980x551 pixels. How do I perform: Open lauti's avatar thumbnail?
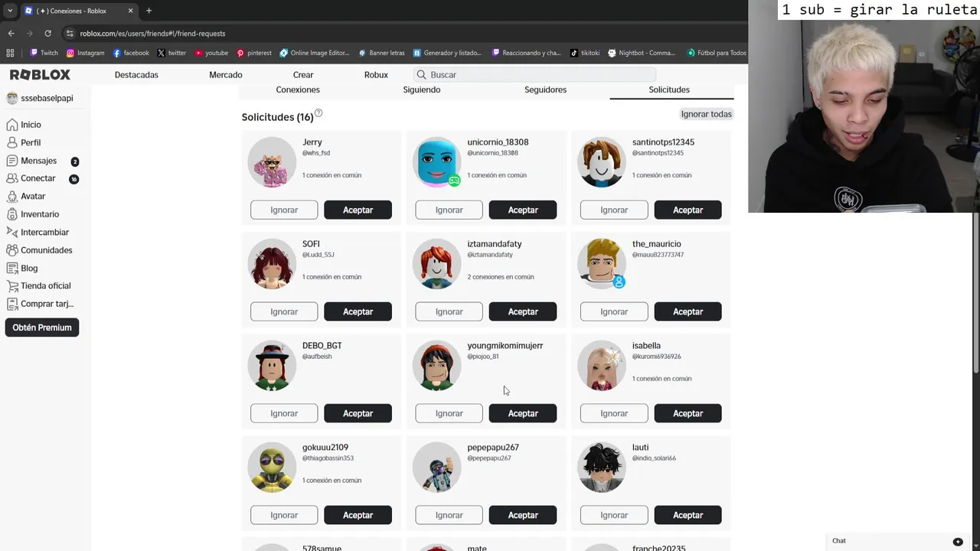(x=602, y=468)
